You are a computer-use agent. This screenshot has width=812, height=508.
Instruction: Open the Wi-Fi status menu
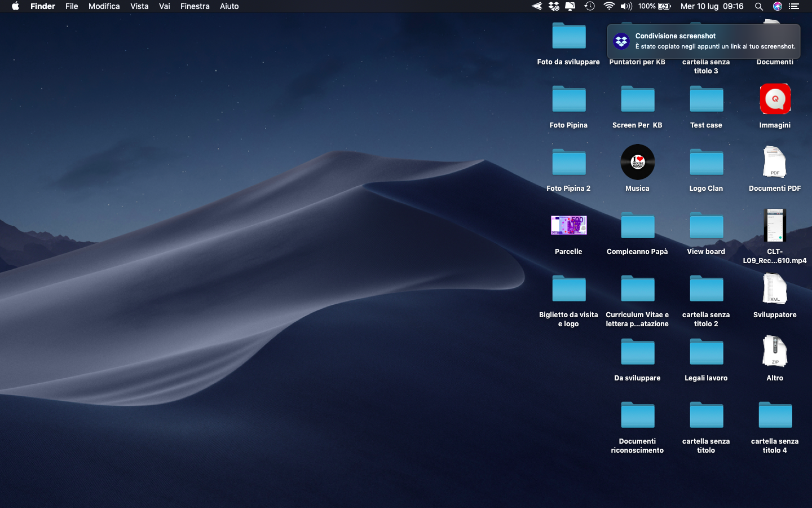click(x=608, y=6)
